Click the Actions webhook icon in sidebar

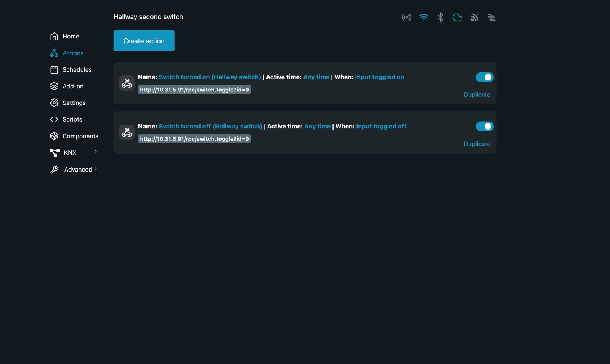click(x=54, y=53)
